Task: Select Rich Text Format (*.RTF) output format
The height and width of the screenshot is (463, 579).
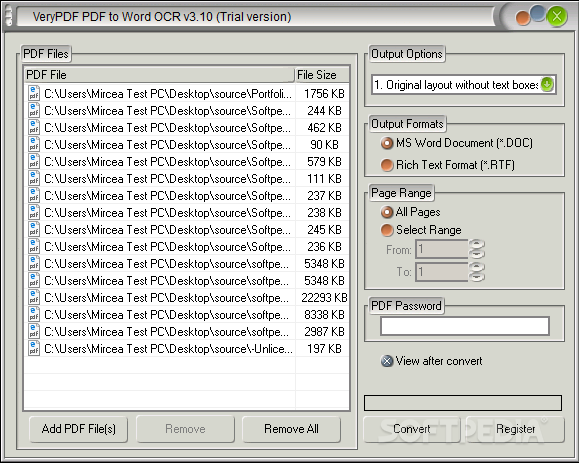Action: click(x=448, y=165)
